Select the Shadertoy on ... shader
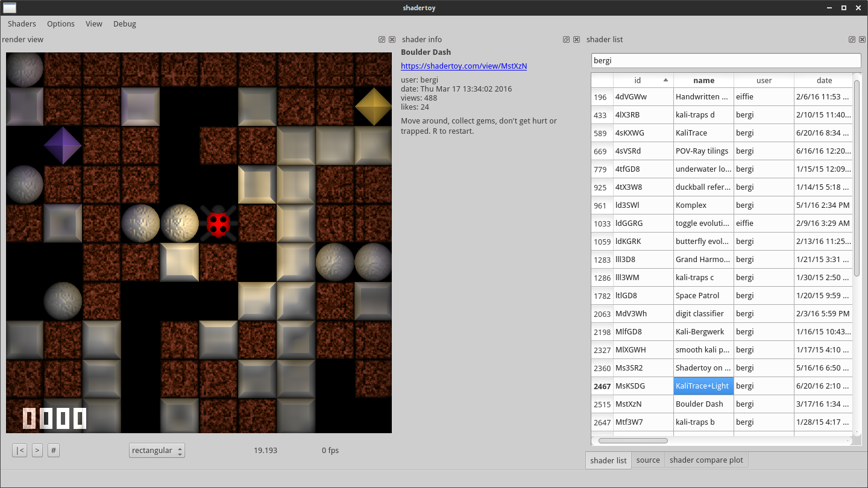Screen dimensions: 868x488 point(703,368)
